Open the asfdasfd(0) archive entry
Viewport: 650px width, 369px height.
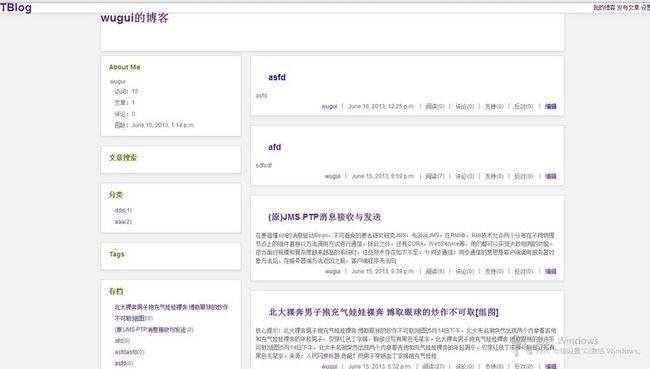[x=129, y=352]
